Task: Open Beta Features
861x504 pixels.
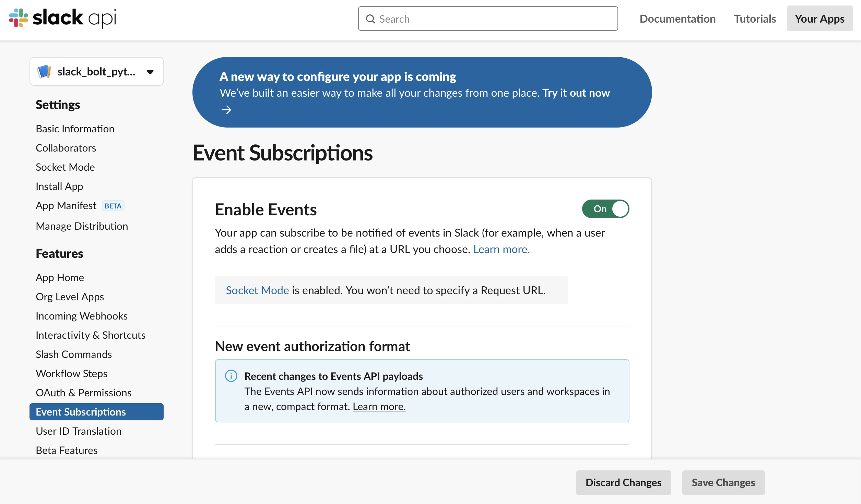Action: coord(67,450)
